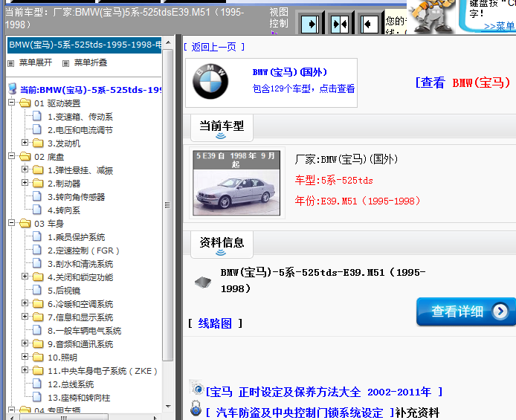Expand the 9.音频和通讯系统 node
The image size is (516, 420).
(x=25, y=343)
